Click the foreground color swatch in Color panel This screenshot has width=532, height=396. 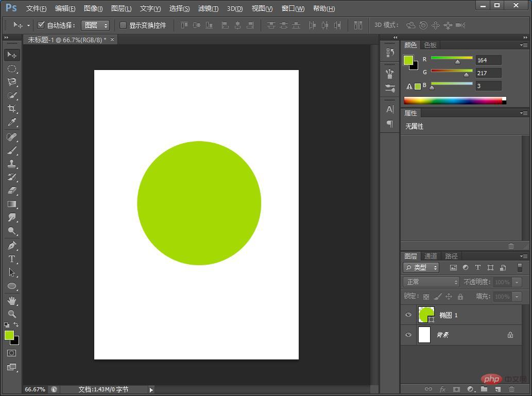pos(408,60)
